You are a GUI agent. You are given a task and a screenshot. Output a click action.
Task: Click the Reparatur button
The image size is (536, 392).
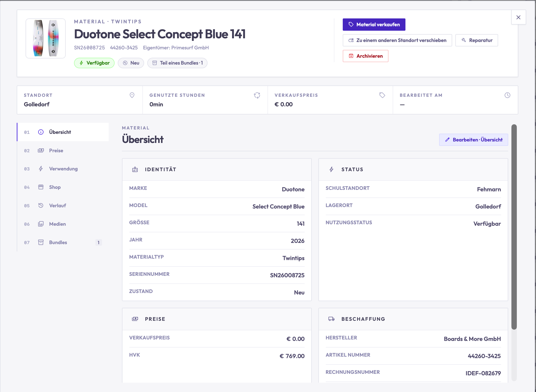point(476,40)
